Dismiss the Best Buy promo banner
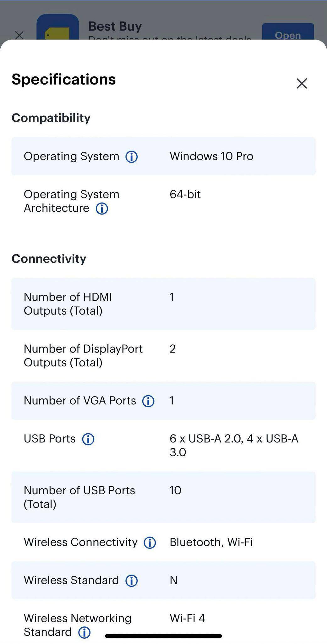 click(19, 35)
